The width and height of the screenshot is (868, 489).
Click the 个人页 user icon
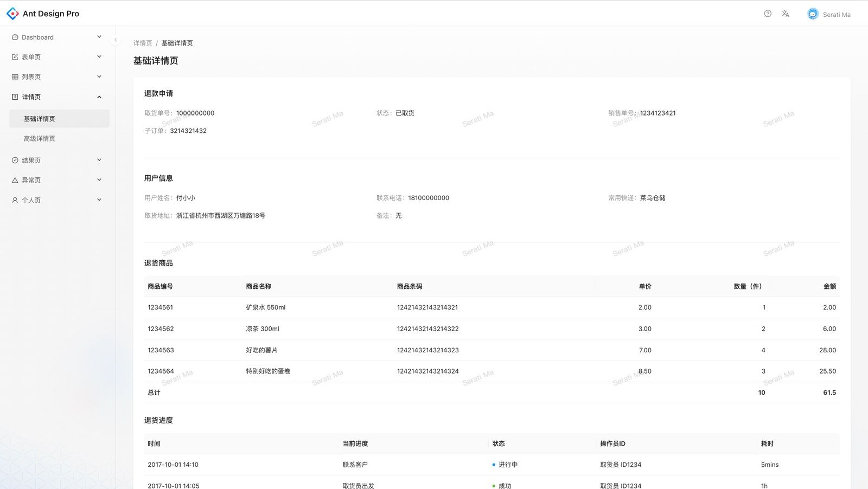[x=15, y=200]
